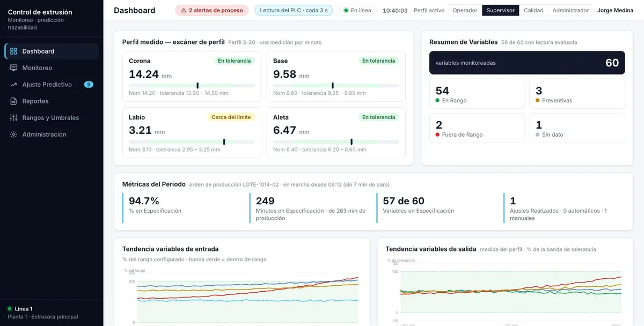Click the Cerca del límite badge
Viewport: 644px width, 326px height.
click(x=231, y=117)
